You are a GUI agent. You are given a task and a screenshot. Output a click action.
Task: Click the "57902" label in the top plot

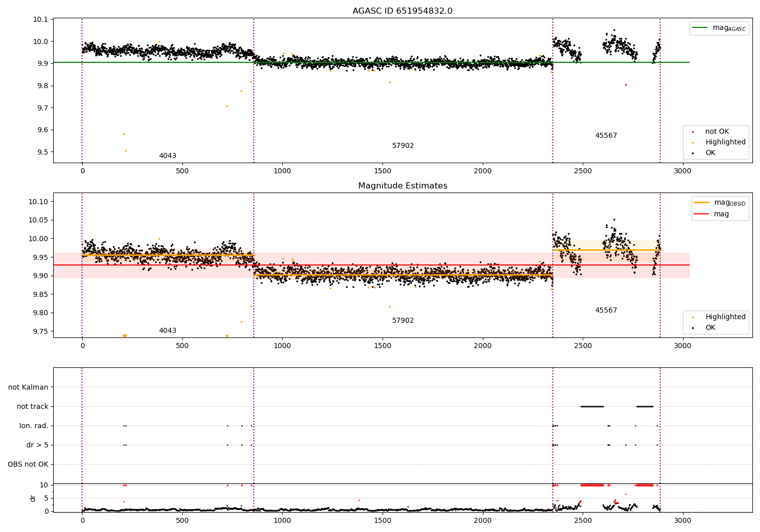pos(403,146)
